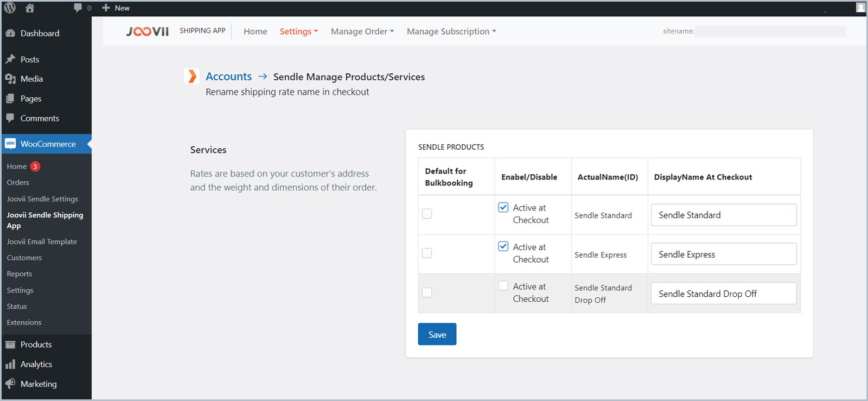Viewport: 868px width, 401px height.
Task: Tick Default for Bulkbooking for Sendle Express
Action: 427,253
